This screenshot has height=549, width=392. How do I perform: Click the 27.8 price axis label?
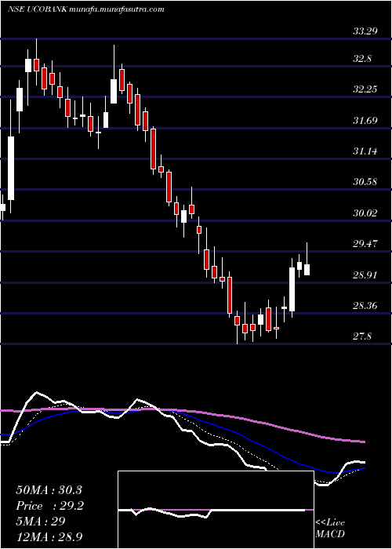362,336
